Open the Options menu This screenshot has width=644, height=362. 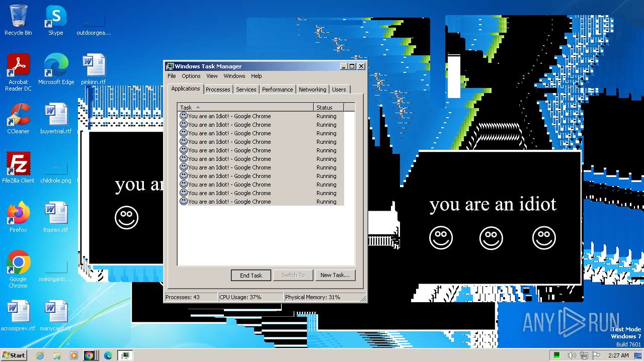(191, 76)
